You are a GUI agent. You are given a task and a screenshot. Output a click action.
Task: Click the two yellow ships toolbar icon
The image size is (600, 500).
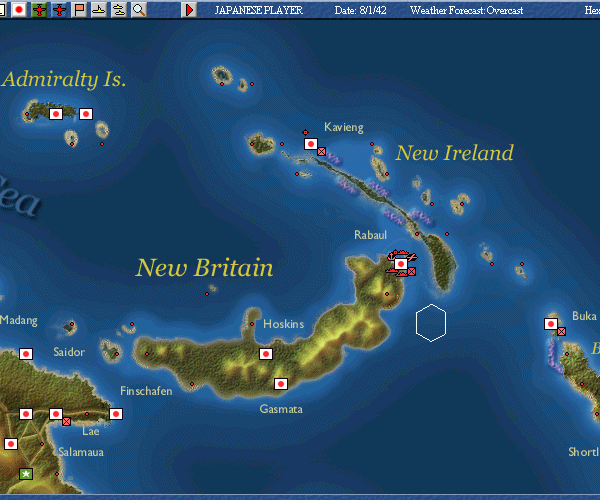(x=119, y=10)
